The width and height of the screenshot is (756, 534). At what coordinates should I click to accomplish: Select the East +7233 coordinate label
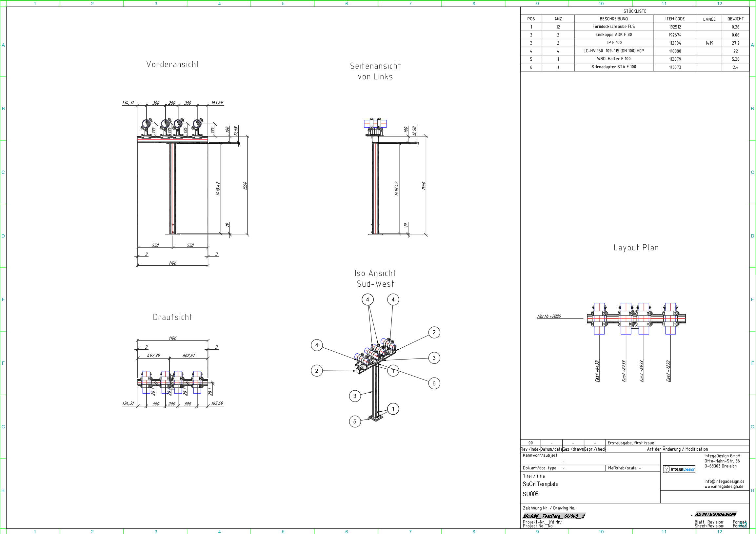[x=668, y=371]
